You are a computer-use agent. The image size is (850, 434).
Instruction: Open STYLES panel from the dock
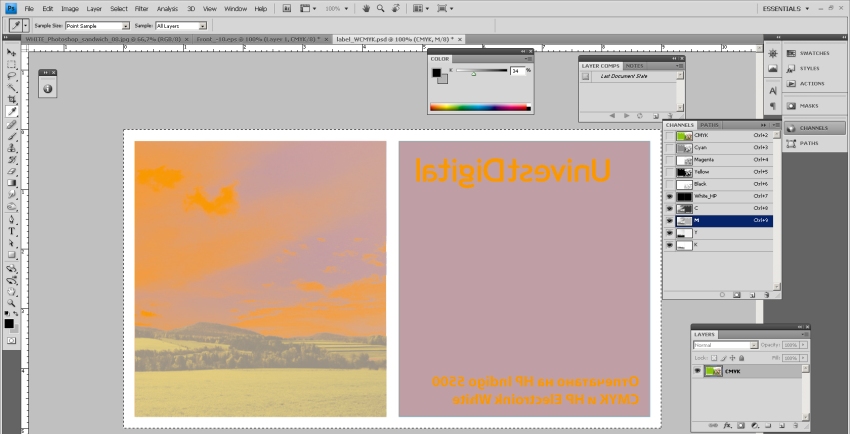point(815,68)
